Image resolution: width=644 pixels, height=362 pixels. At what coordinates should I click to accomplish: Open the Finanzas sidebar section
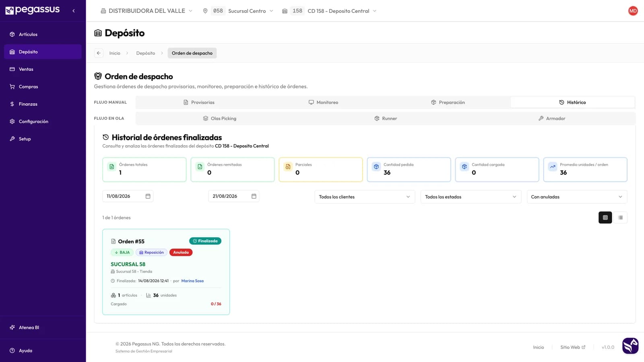[43, 104]
